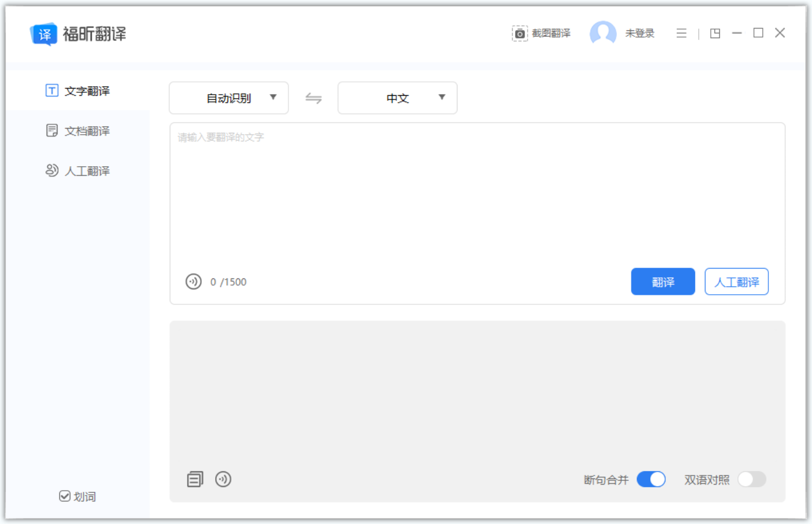Open the 自动识别 source language dropdown
The width and height of the screenshot is (812, 524).
229,98
